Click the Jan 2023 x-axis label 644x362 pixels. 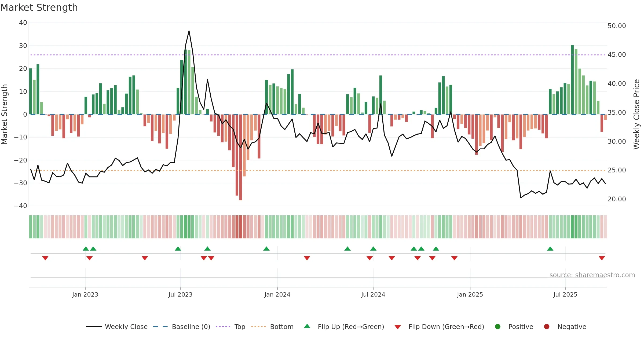click(85, 294)
